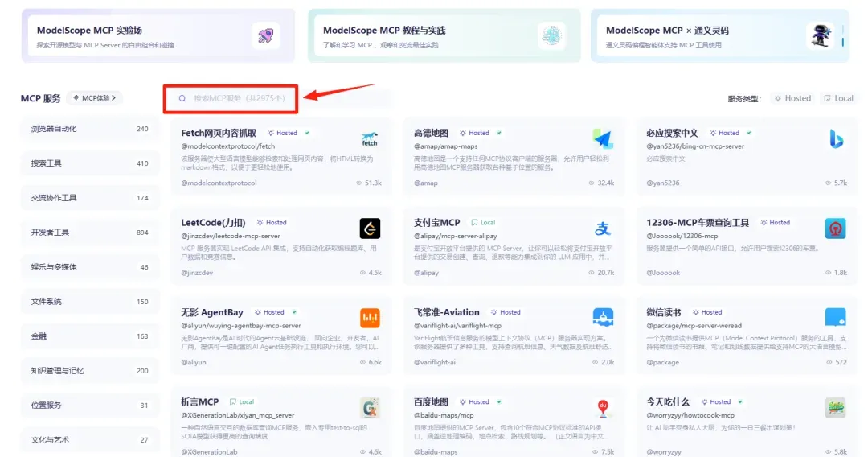868x457 pixels.
Task: Select the 金融 category
Action: [90, 336]
